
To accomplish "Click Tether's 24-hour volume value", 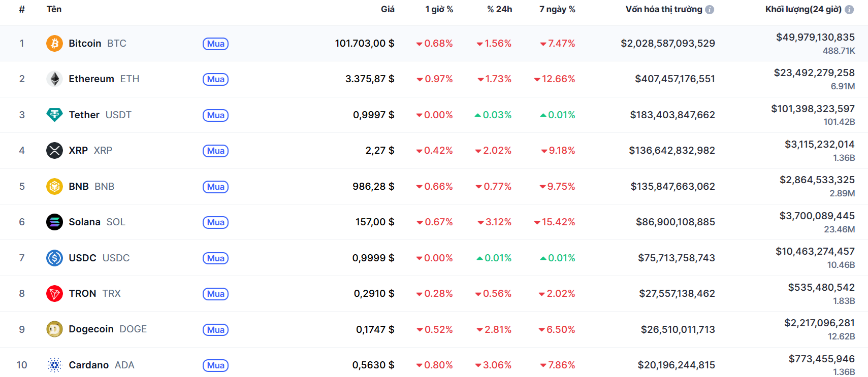I will coord(813,109).
